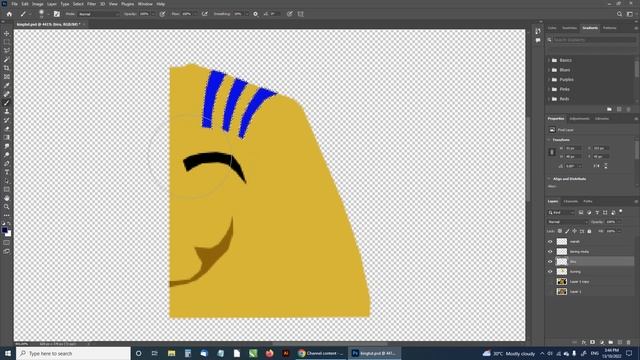This screenshot has width=640, height=360.
Task: Select the History Brush tool
Action: 7,120
